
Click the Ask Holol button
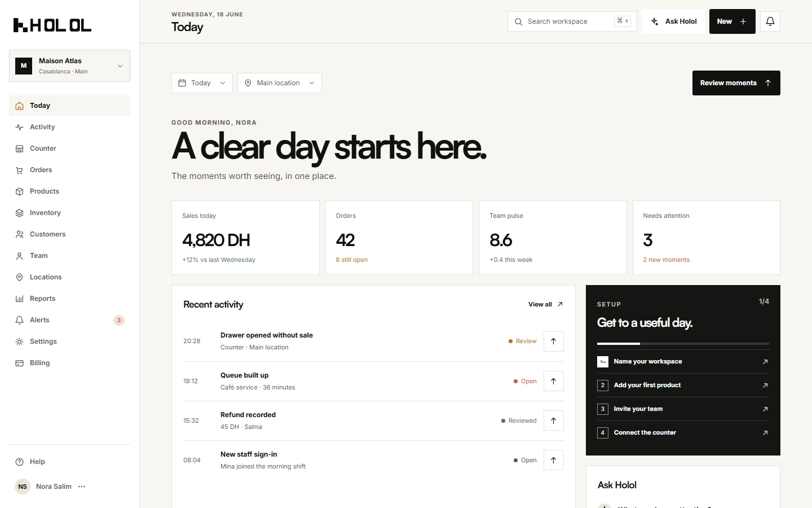[x=673, y=21]
